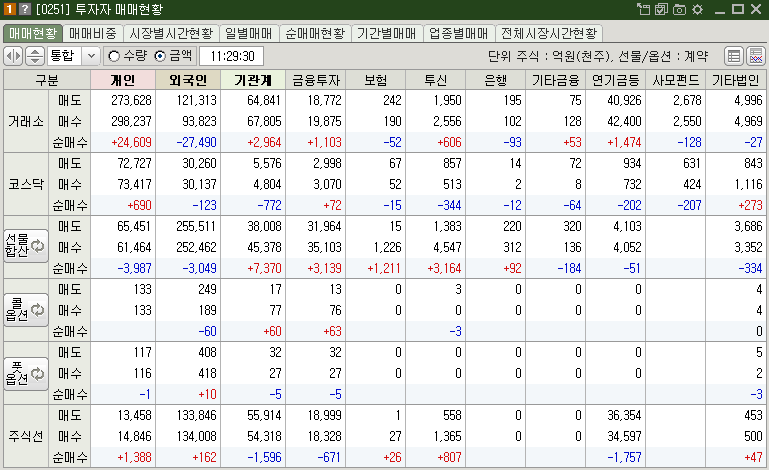Click the 298,237 buy value
Image resolution: width=769 pixels, height=470 pixels.
(x=131, y=122)
